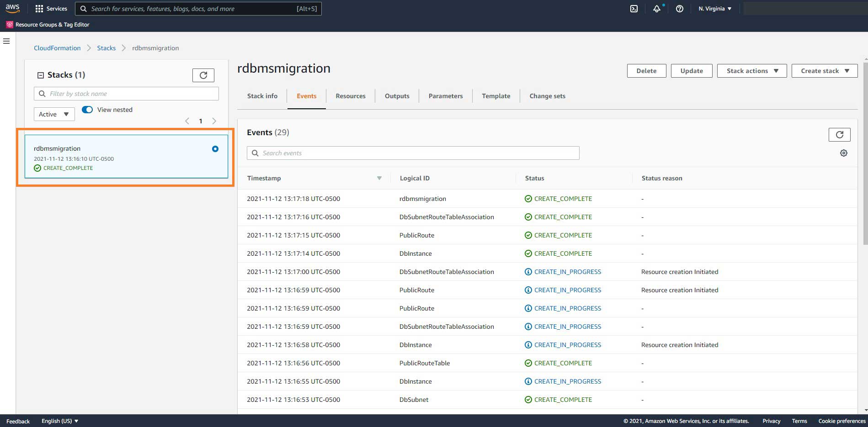The height and width of the screenshot is (427, 868).
Task: Click CREATE_IN_PROGRESS for 13:17:00 event
Action: [x=563, y=272]
